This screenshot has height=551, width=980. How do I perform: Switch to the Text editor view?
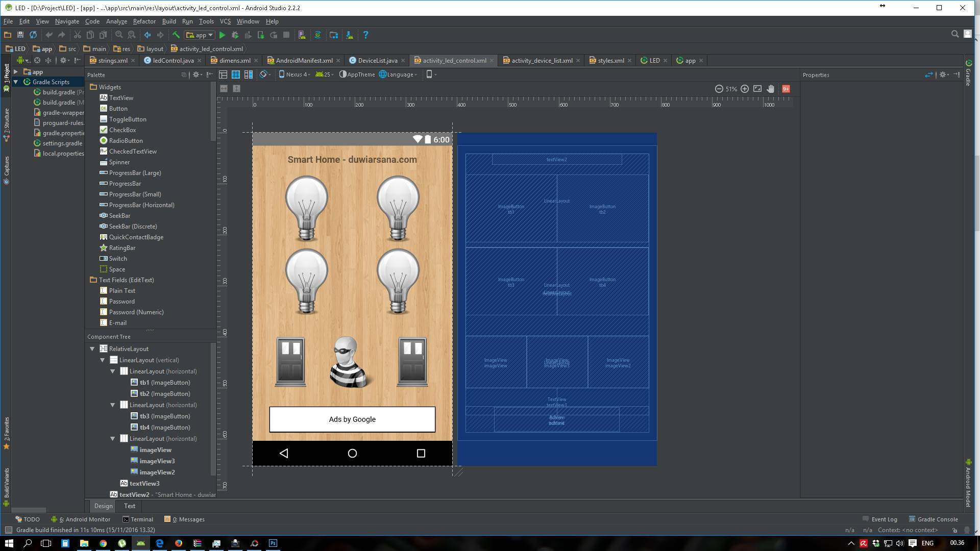(129, 506)
